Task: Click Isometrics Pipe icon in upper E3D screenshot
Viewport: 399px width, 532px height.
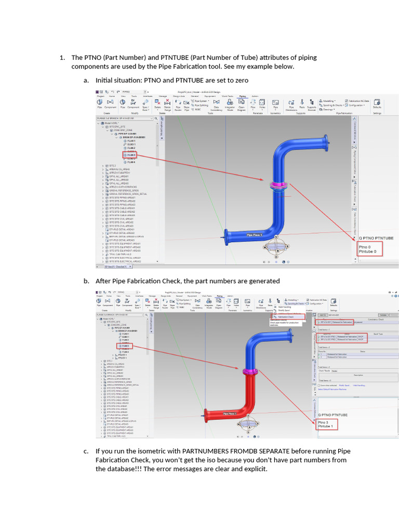Action: (275, 102)
